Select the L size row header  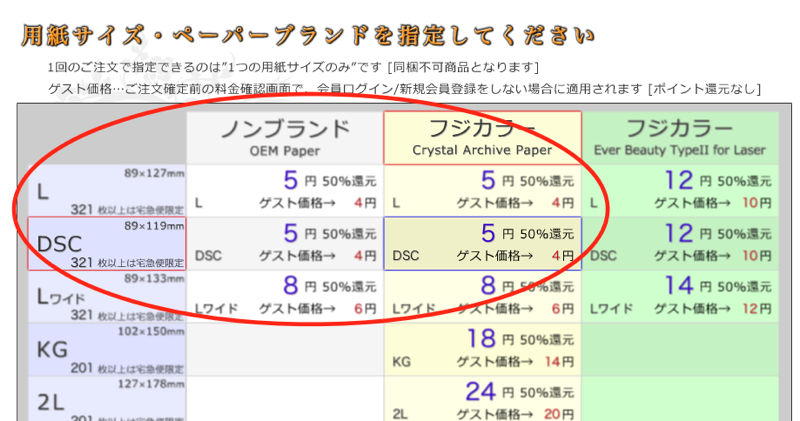(x=107, y=190)
